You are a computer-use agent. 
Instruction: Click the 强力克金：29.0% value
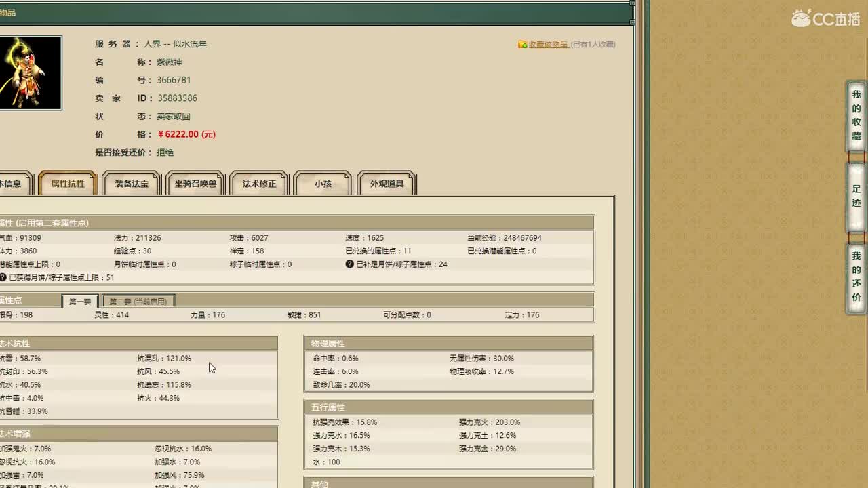[x=488, y=449]
